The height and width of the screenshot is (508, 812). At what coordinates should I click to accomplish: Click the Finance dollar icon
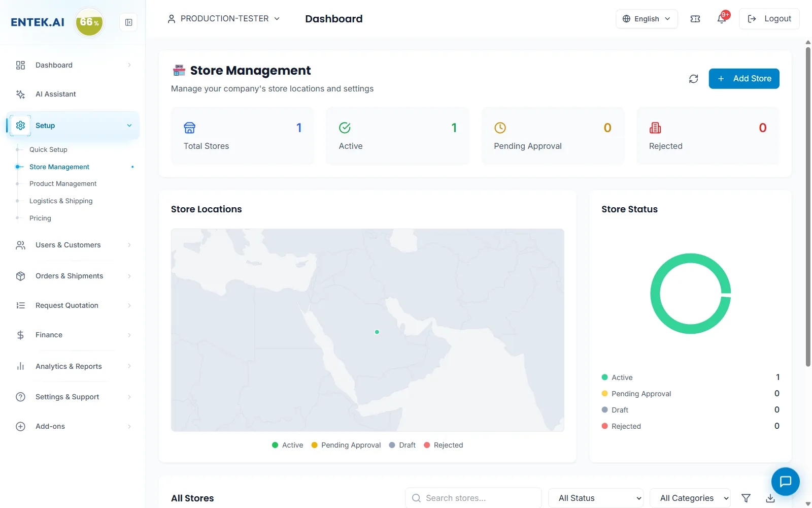tap(20, 335)
